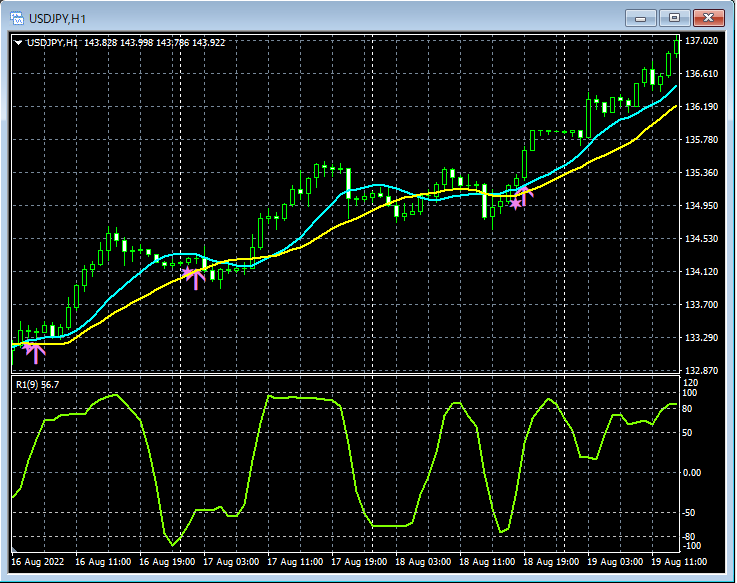The image size is (737, 583).
Task: Click the USDJPY,H1 chart window icon
Action: pos(17,18)
